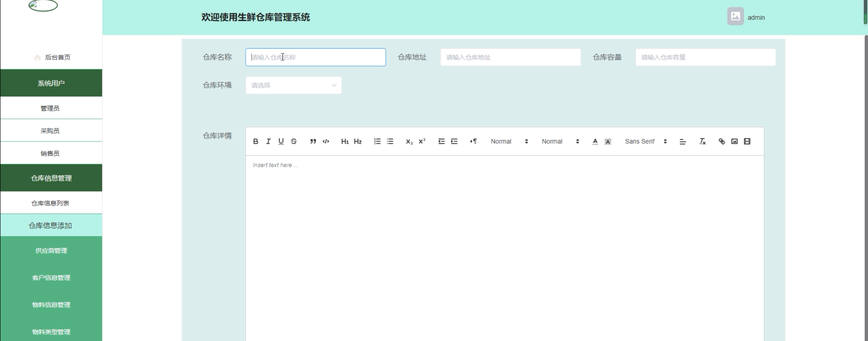Open the Sans Serif font dropdown
868x341 pixels.
[x=646, y=142]
